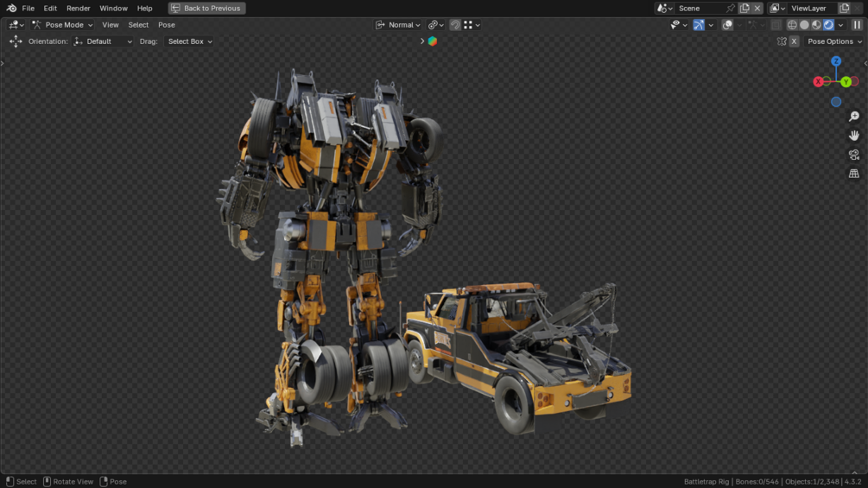This screenshot has height=488, width=868.
Task: Click the pan view hand icon
Action: point(854,136)
